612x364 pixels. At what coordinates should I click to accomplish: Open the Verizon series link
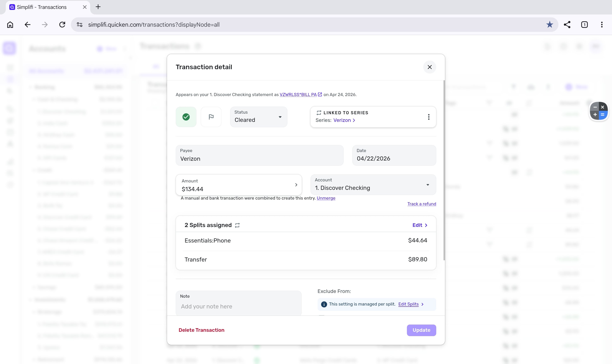tap(344, 120)
